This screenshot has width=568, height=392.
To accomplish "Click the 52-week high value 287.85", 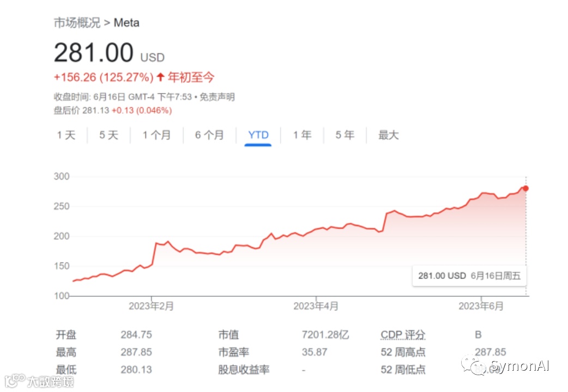I will [491, 352].
